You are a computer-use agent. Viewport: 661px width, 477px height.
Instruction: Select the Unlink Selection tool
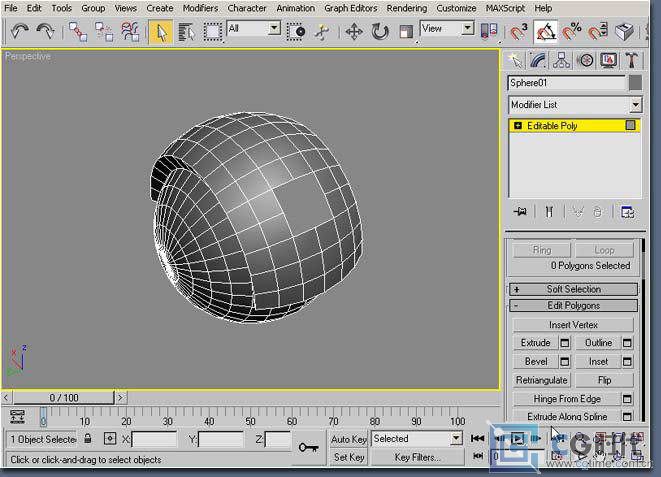pos(104,32)
